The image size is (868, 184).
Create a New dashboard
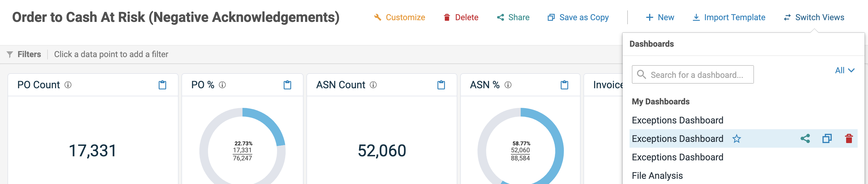click(660, 17)
